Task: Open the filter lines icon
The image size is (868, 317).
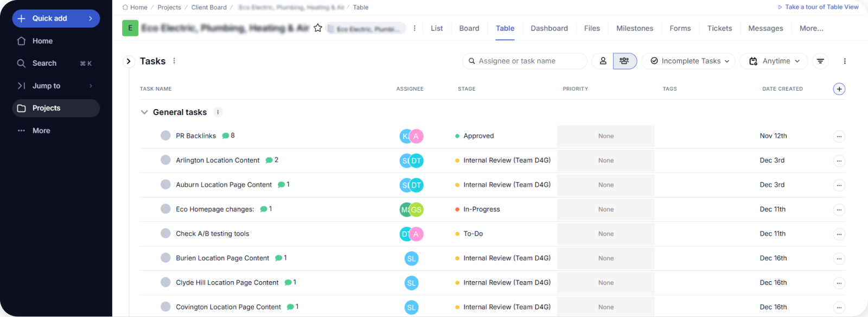Action: pos(820,61)
